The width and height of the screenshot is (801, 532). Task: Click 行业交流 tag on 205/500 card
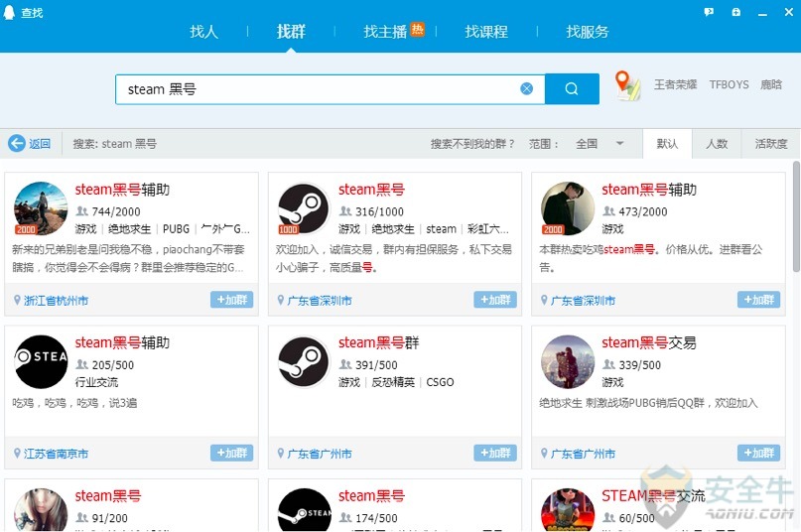(x=96, y=382)
